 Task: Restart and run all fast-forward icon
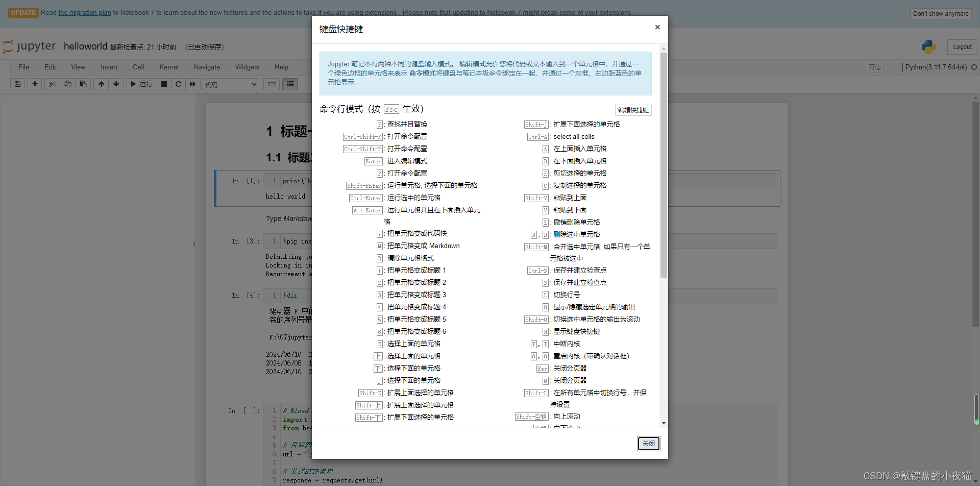[x=192, y=84]
